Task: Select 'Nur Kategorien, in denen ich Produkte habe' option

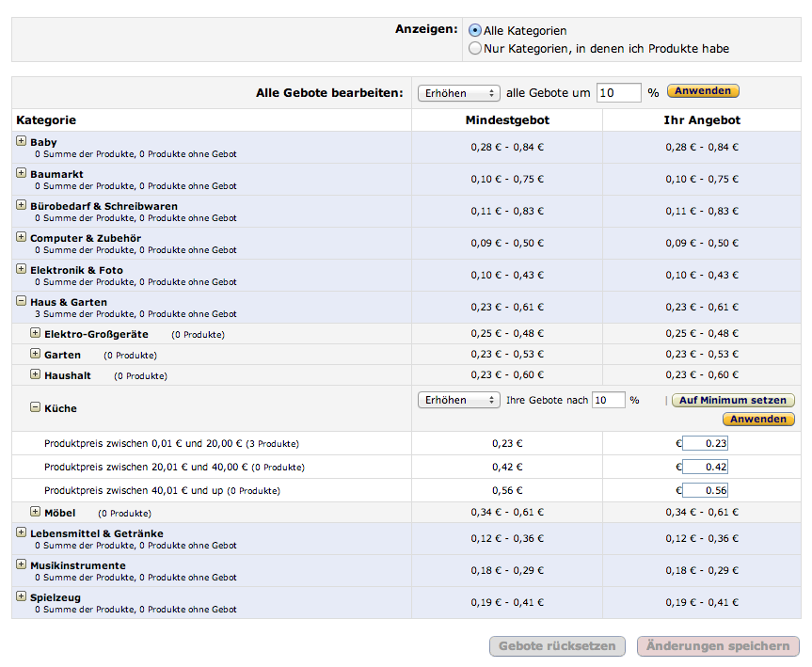Action: coord(475,49)
